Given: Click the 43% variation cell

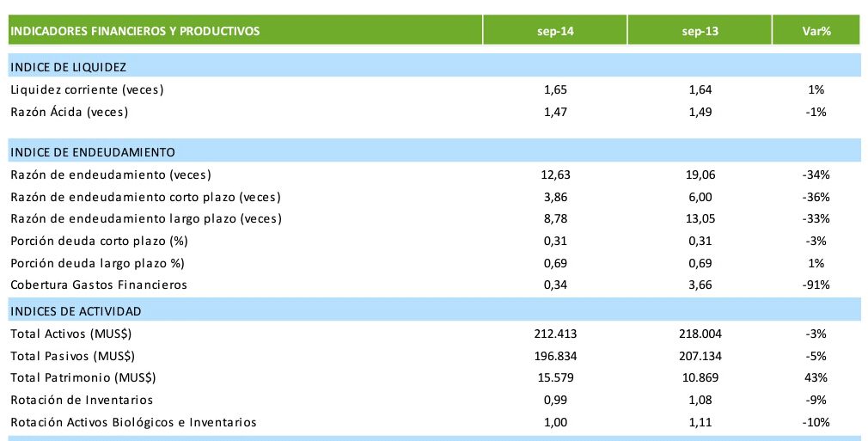Looking at the screenshot, I should (816, 377).
